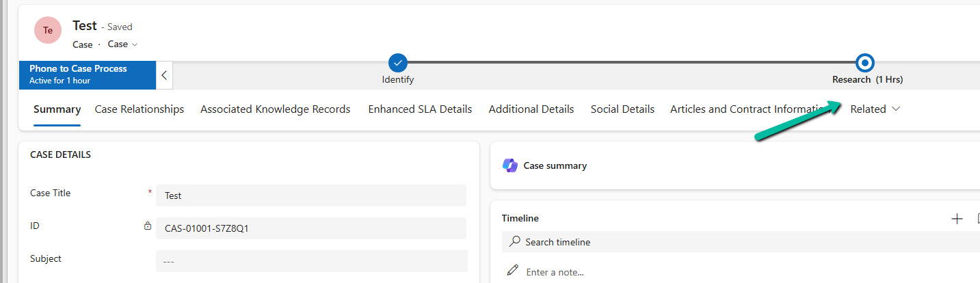Image resolution: width=980 pixels, height=283 pixels.
Task: Click the pencil icon for entering a note
Action: coord(512,271)
